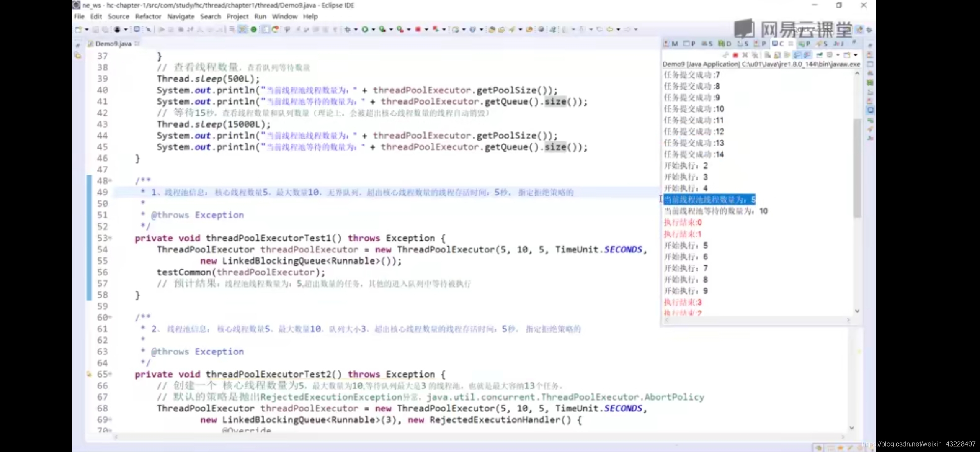980x452 pixels.
Task: Open the New file dropdown arrow
Action: click(x=87, y=29)
